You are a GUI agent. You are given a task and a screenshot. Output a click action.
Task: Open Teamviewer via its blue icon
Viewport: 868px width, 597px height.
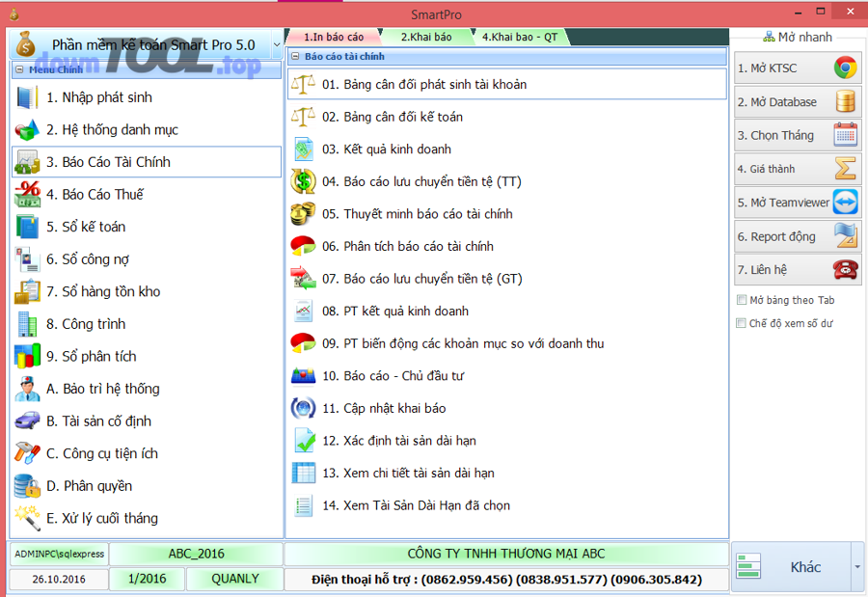pos(845,203)
